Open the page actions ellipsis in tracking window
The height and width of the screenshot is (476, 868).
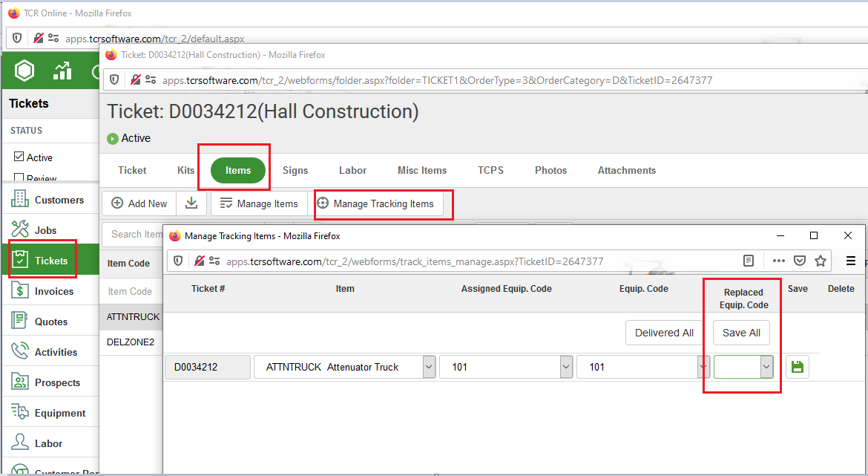(x=778, y=261)
